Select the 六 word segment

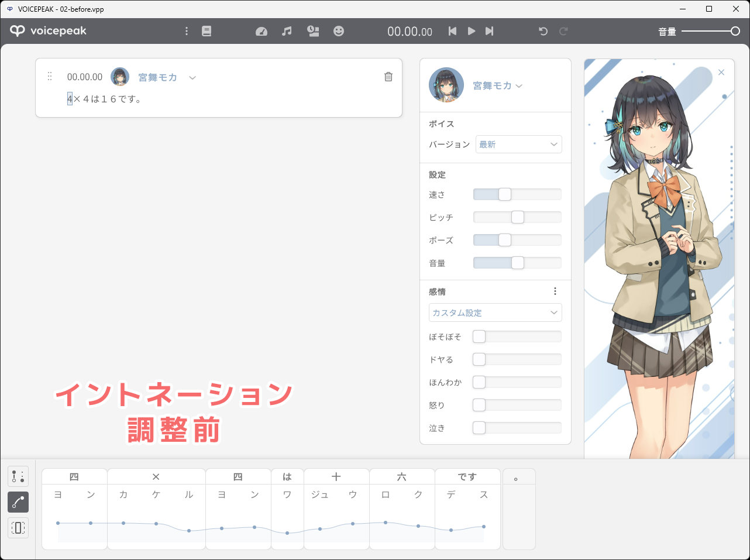coord(402,477)
